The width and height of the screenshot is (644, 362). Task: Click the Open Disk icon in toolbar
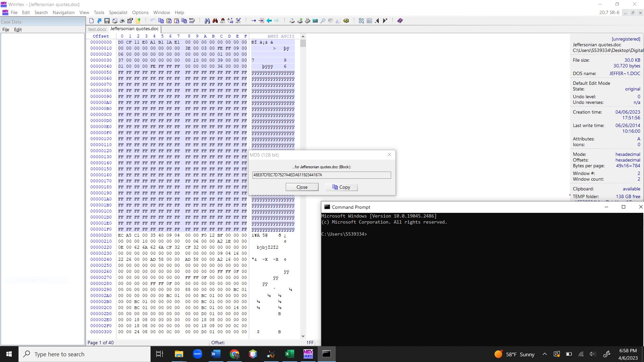[x=292, y=21]
